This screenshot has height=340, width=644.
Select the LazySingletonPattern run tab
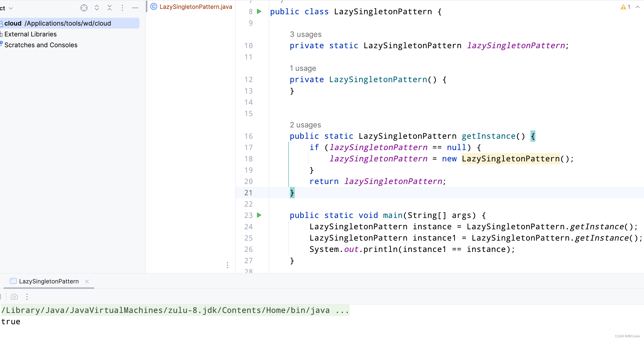(49, 281)
